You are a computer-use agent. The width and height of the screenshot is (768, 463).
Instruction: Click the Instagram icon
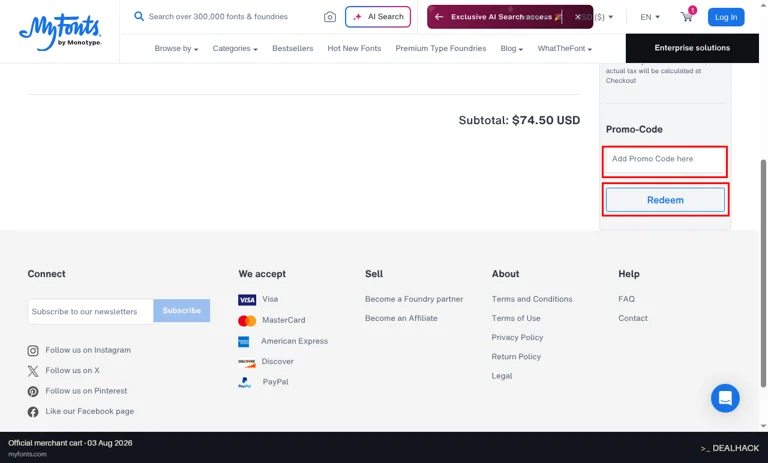(33, 351)
